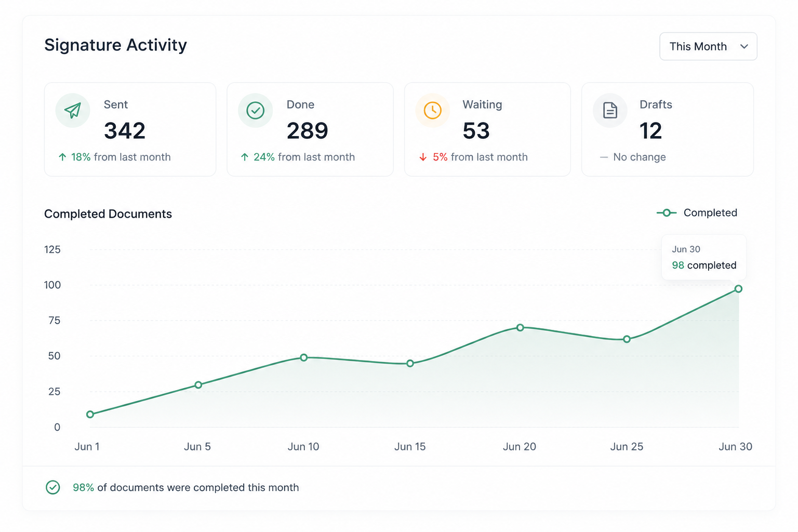Click the '18% from last month' text
Image resolution: width=798 pixels, height=532 pixels.
click(121, 157)
